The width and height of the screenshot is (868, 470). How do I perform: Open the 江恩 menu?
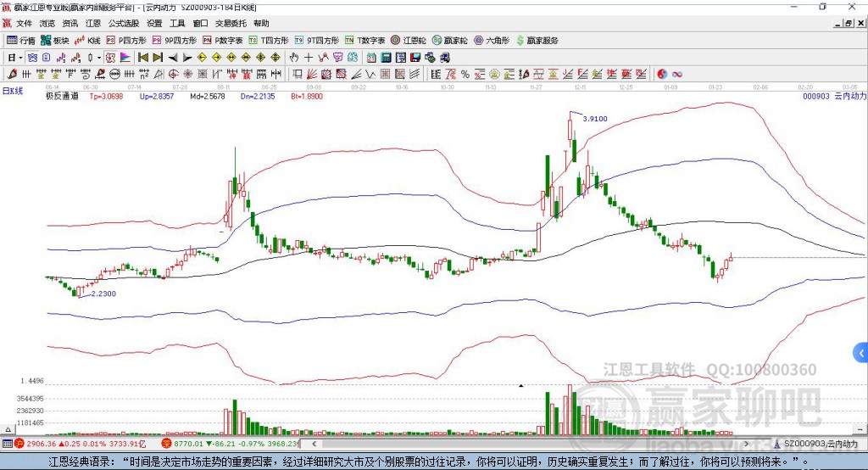(x=93, y=23)
